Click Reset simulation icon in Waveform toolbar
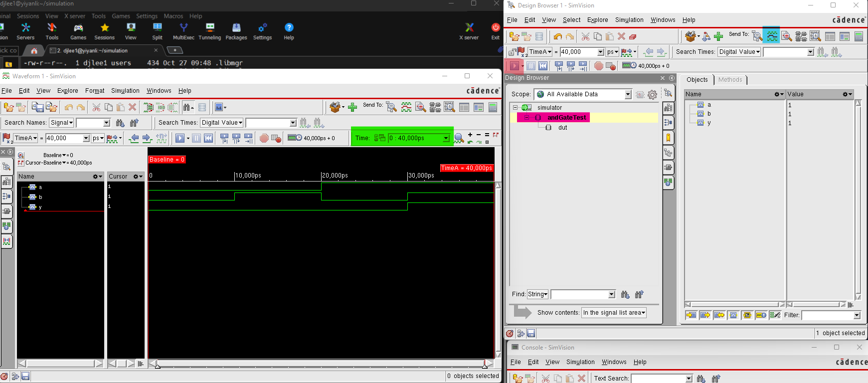Screen dimensions: 868x383 208,138
